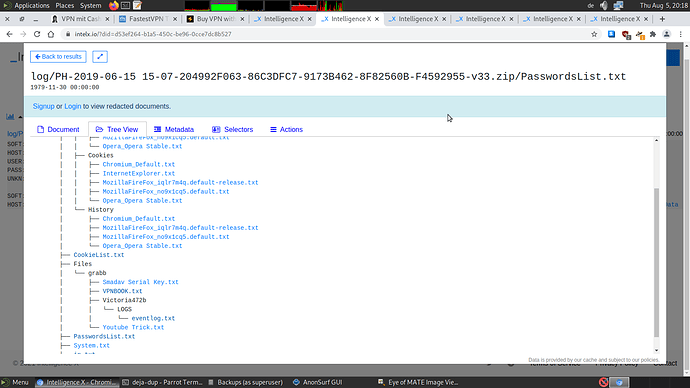690x388 pixels.
Task: Open the Selectors tab
Action: [232, 129]
